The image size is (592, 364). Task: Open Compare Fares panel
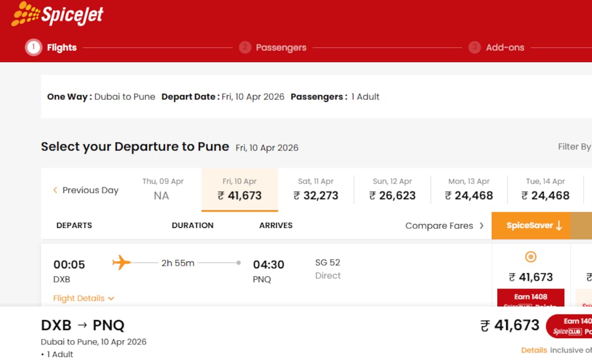point(444,226)
